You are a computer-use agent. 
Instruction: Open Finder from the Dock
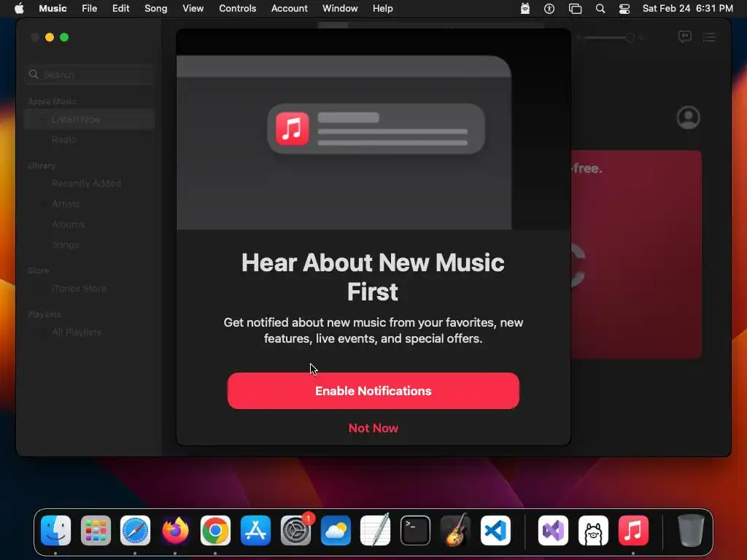[x=55, y=531]
